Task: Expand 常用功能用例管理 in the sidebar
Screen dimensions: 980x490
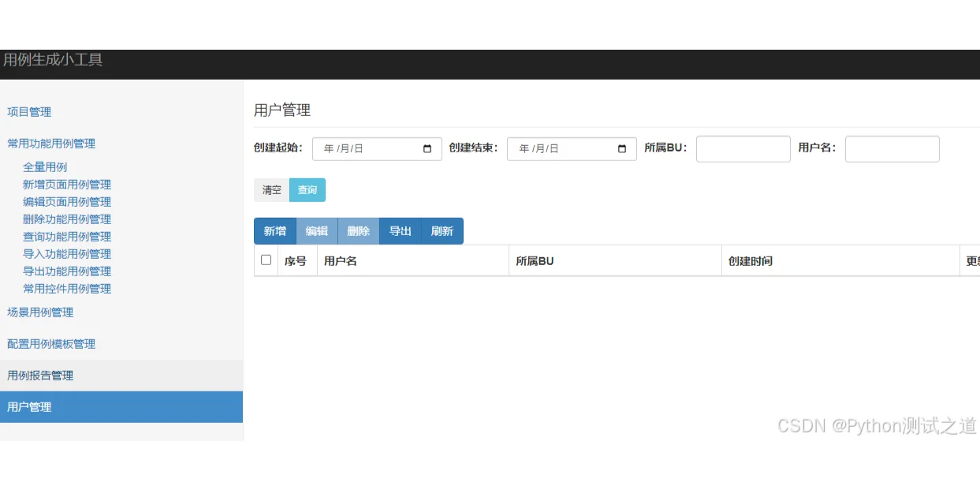Action: (51, 143)
